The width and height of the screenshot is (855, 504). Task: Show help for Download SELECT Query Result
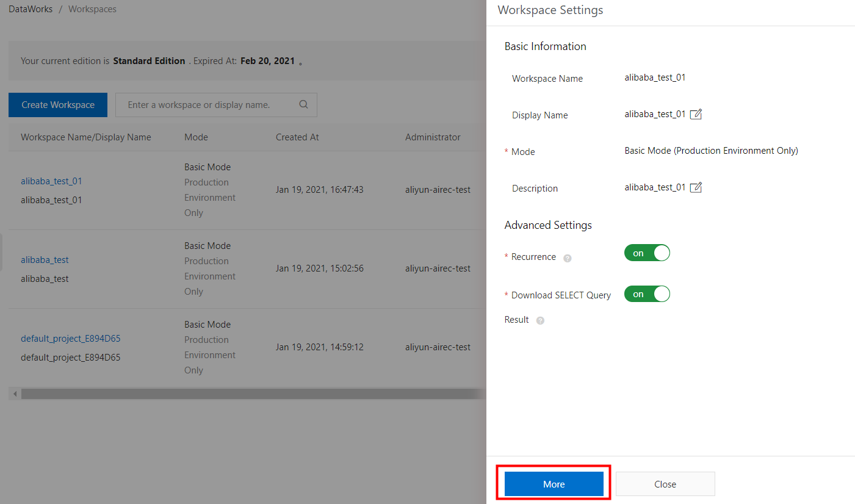540,320
